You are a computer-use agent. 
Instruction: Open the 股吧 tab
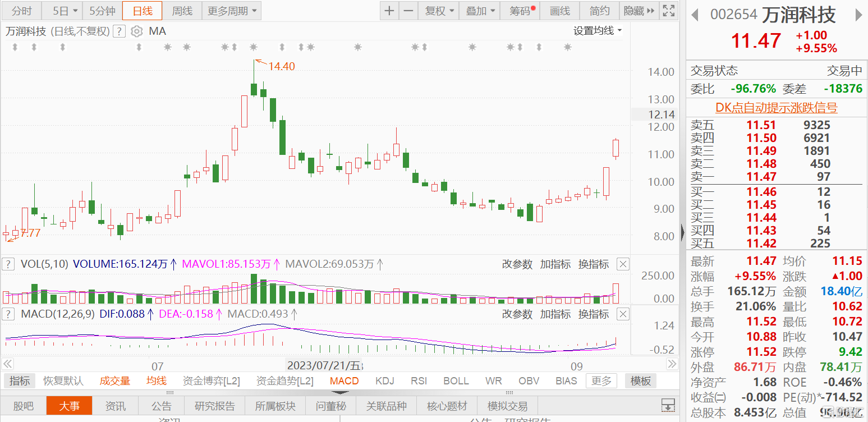coord(24,406)
